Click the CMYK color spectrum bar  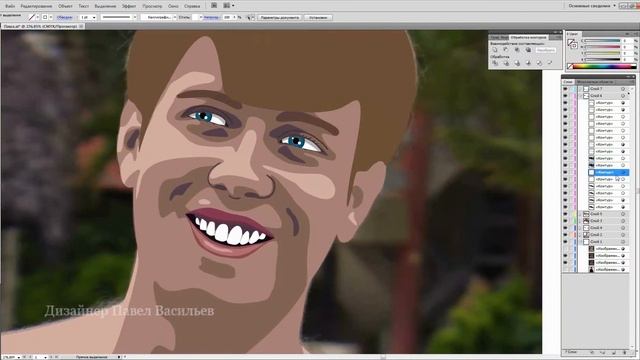(604, 67)
